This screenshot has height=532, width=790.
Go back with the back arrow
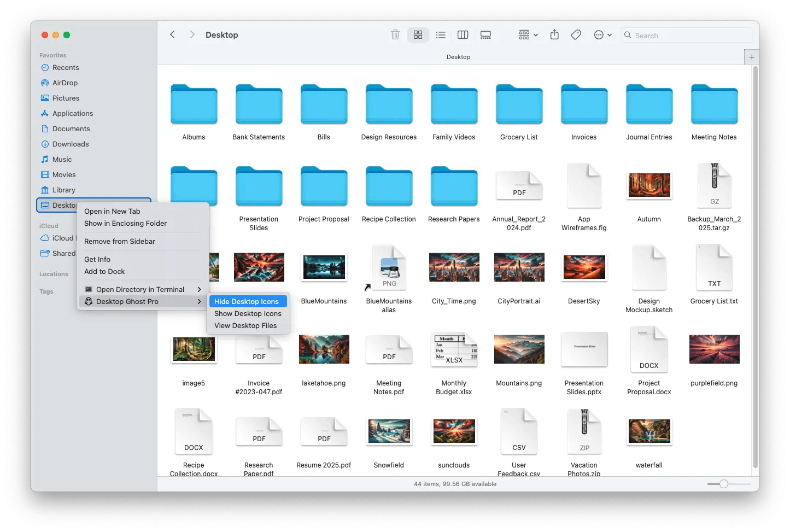(172, 34)
